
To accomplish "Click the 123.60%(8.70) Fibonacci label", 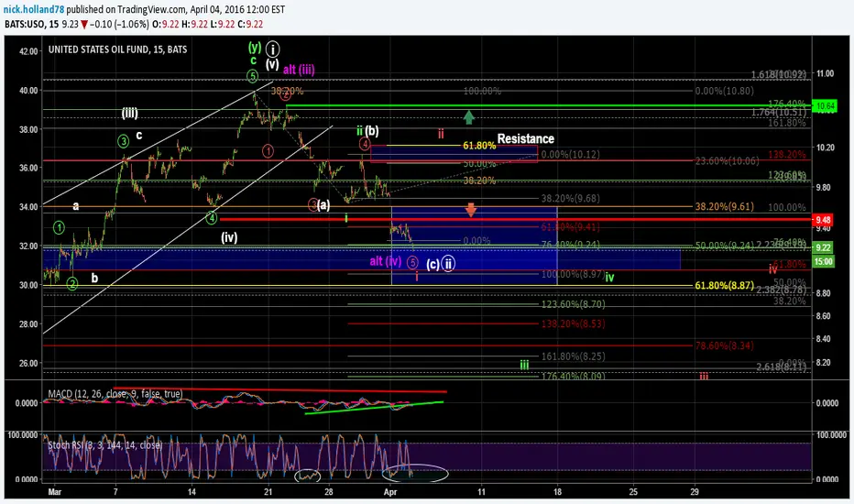I will (x=573, y=304).
